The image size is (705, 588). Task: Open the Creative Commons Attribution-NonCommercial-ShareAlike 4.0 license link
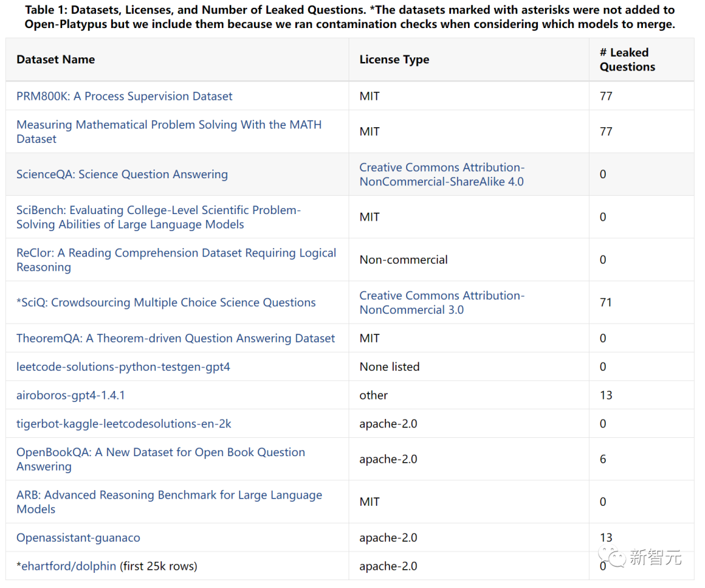pyautogui.click(x=442, y=174)
